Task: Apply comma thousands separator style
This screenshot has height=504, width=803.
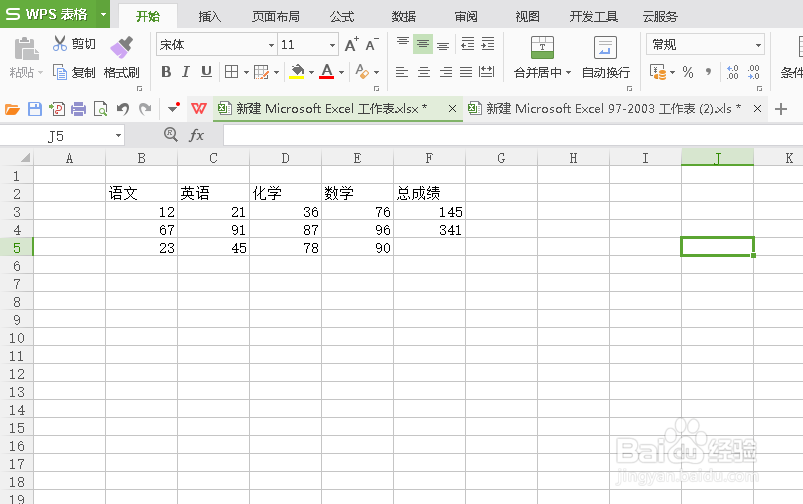Action: (x=709, y=72)
